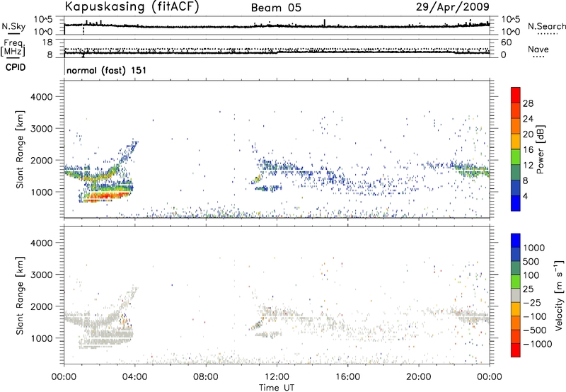Click the '3000' tick on the velocity panel axis
The image size is (566, 392).
tap(41, 275)
